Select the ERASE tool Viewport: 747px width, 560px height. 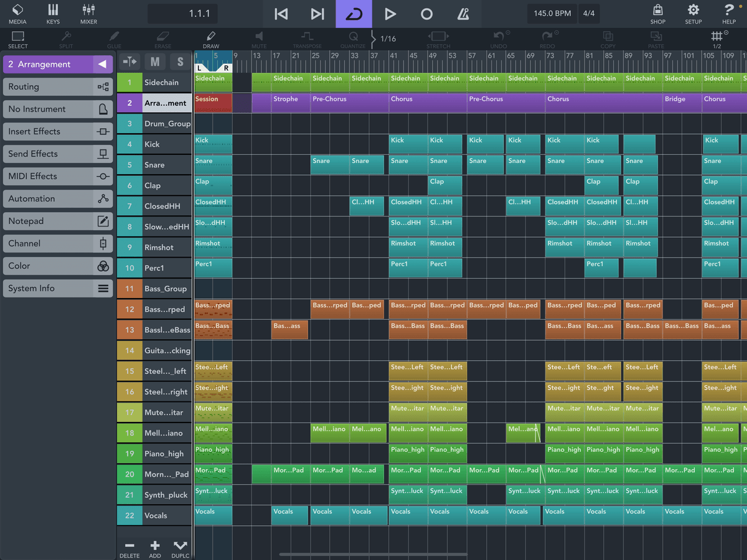162,39
